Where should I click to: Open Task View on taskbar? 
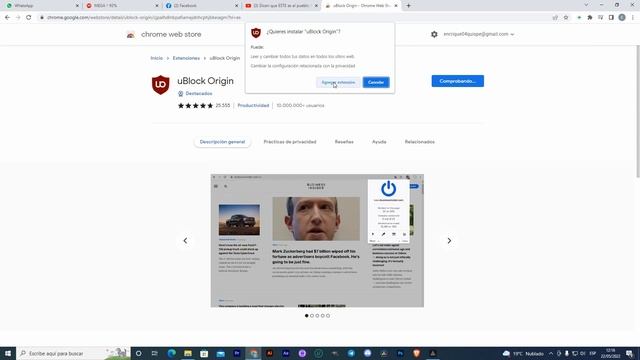[155, 353]
